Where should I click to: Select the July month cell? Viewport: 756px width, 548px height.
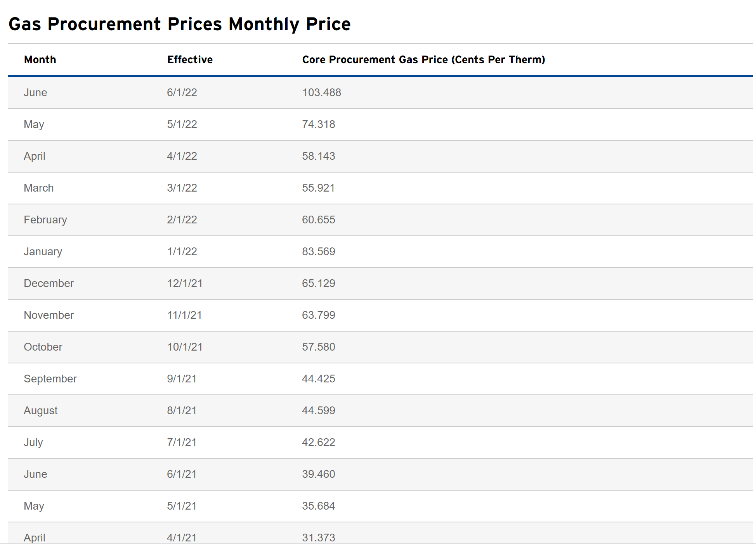click(x=33, y=443)
